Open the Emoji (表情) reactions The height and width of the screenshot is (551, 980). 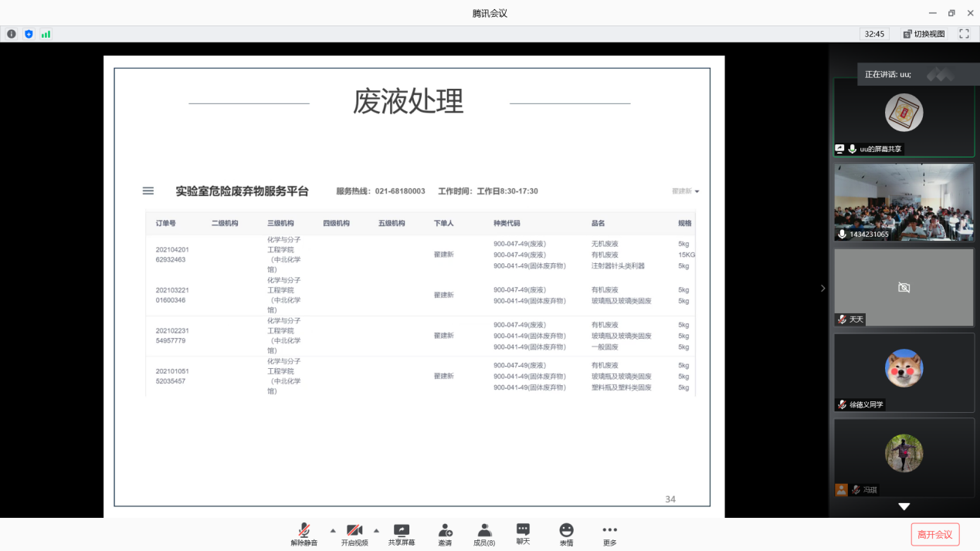click(566, 534)
